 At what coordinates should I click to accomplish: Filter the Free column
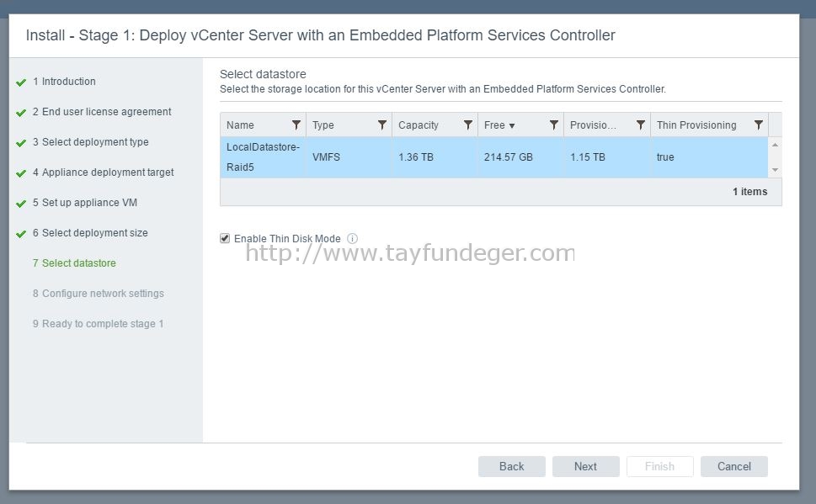pyautogui.click(x=554, y=125)
